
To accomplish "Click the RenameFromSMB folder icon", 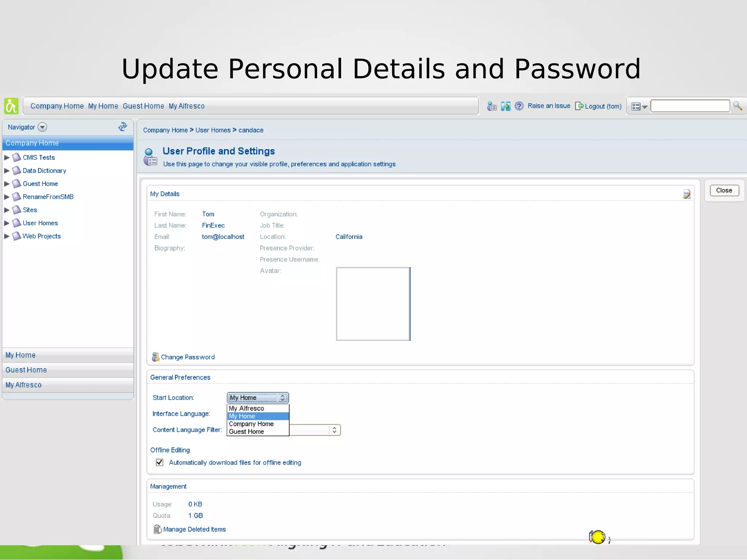I will tap(16, 197).
